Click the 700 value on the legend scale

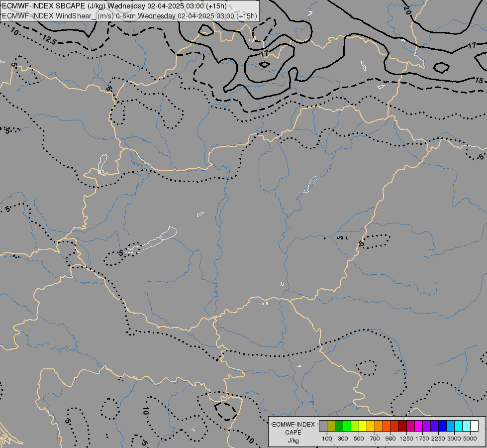click(375, 439)
